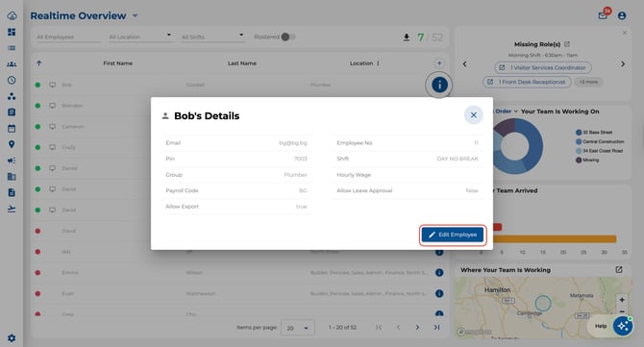This screenshot has width=644, height=347.
Task: Click 1 Front Desk Receptionist chip
Action: click(527, 82)
